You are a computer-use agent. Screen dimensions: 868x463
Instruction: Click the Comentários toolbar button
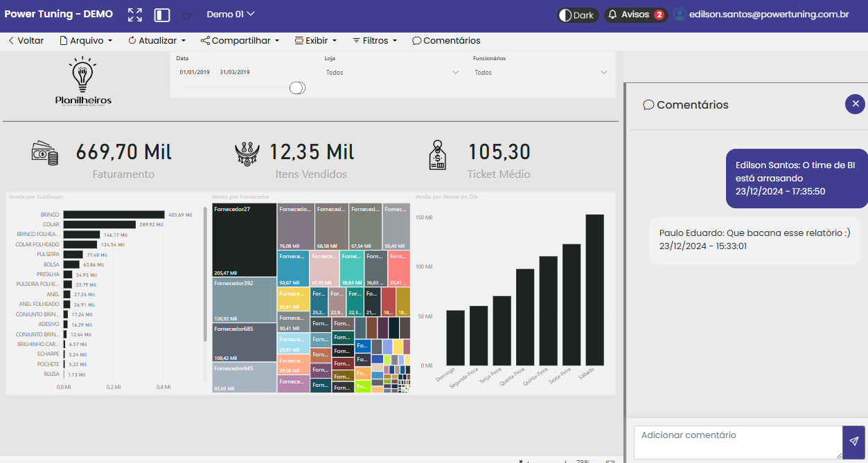tap(446, 41)
